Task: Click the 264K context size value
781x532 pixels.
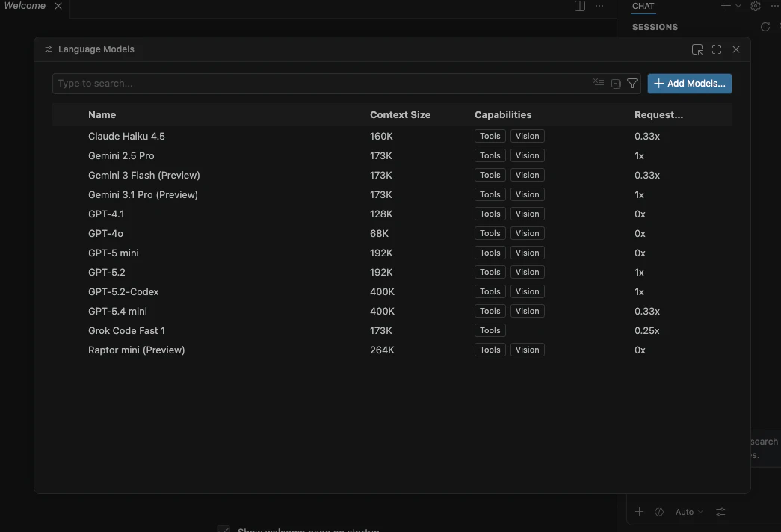Action: (x=382, y=350)
